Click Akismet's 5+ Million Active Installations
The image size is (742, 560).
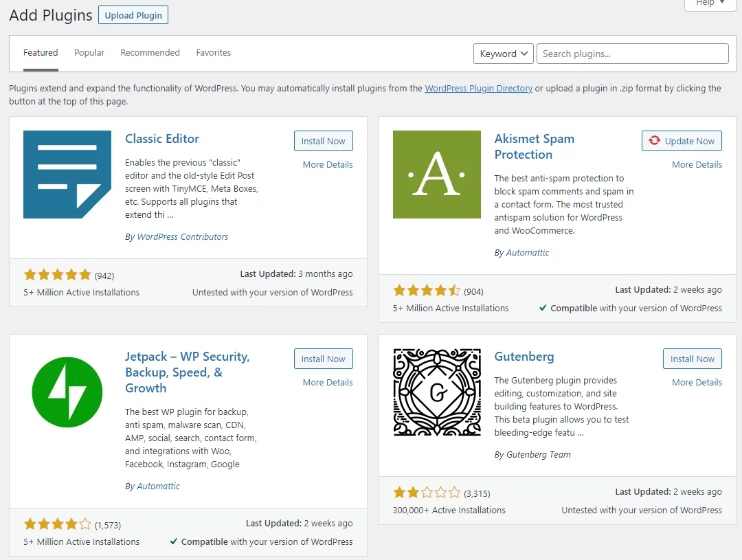[451, 308]
